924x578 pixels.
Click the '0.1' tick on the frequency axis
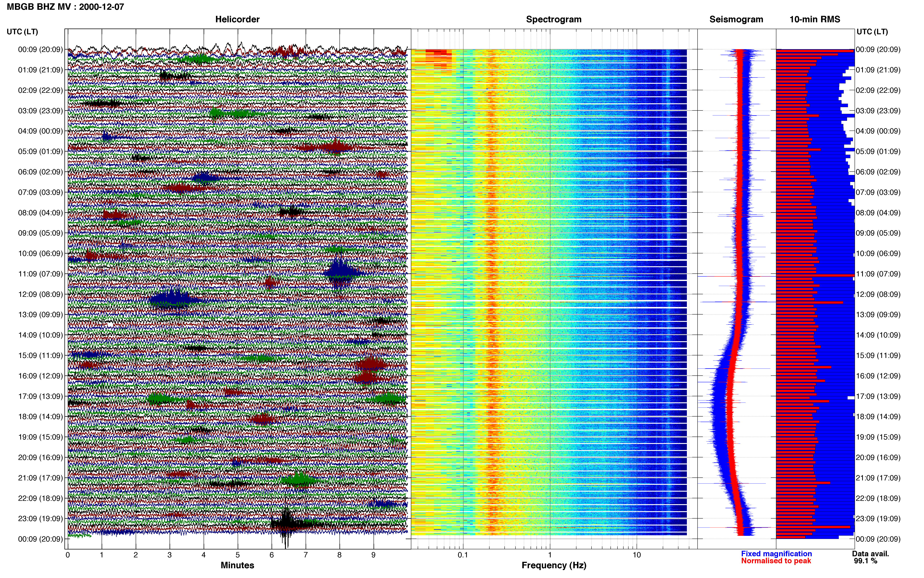point(463,555)
